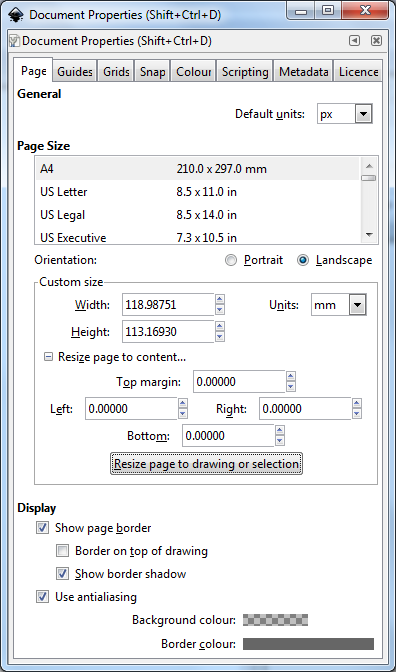Open the Background colour swatch
The width and height of the screenshot is (396, 672).
coord(275,620)
